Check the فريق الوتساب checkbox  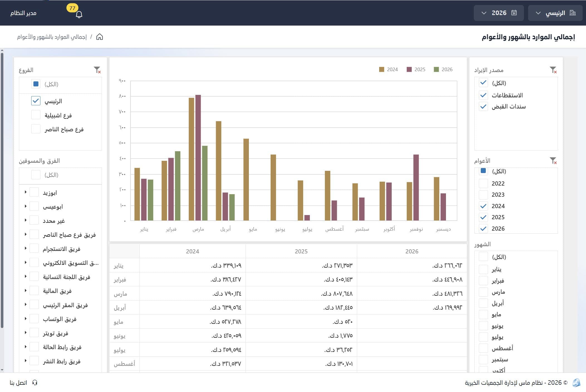click(34, 319)
